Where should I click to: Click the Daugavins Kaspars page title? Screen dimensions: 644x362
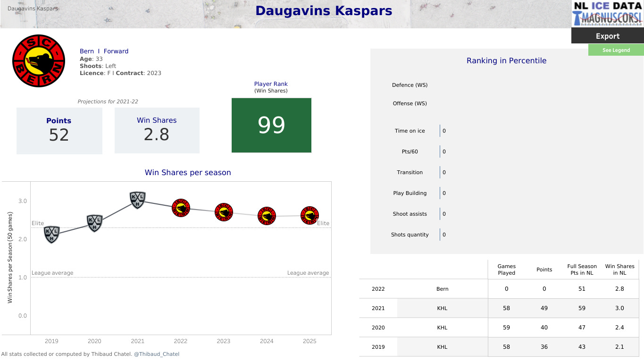tap(324, 11)
